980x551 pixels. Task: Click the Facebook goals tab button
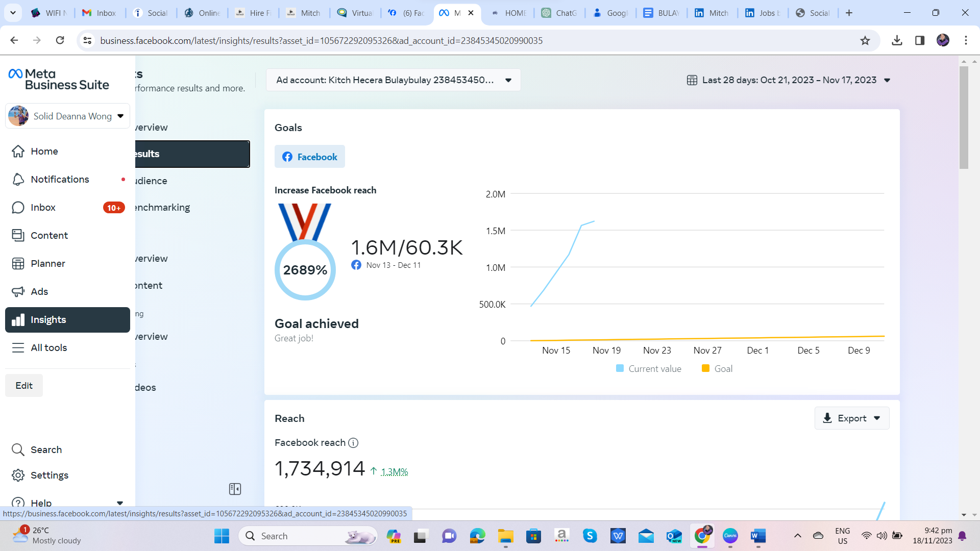(310, 157)
